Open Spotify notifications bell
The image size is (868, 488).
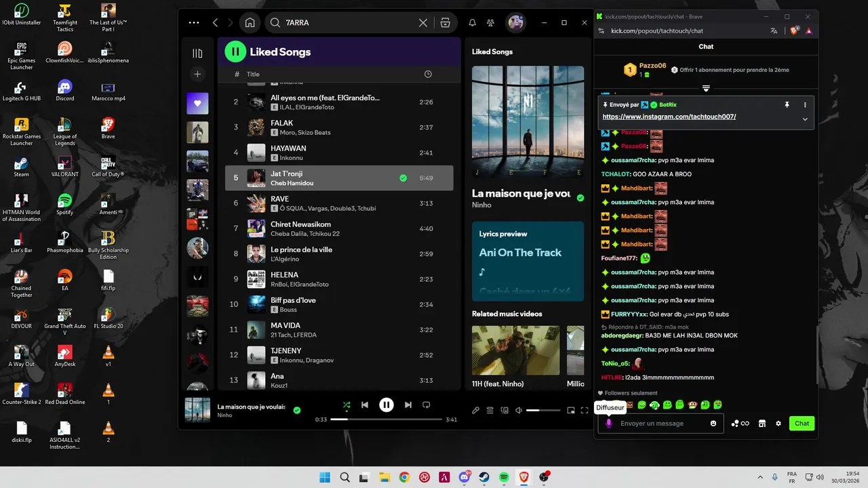click(x=473, y=22)
